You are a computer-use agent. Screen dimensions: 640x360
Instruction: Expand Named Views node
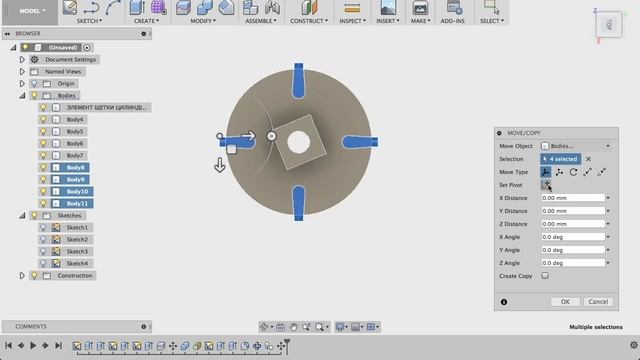coord(22,71)
